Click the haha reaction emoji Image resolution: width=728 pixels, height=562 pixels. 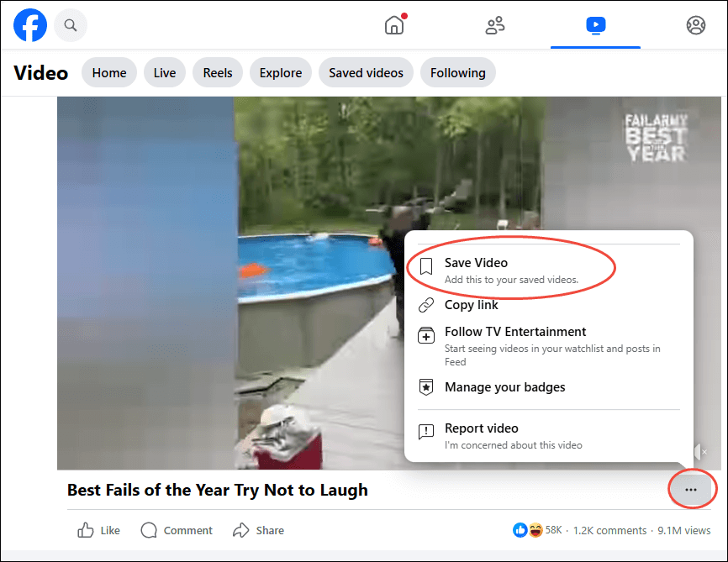(535, 530)
